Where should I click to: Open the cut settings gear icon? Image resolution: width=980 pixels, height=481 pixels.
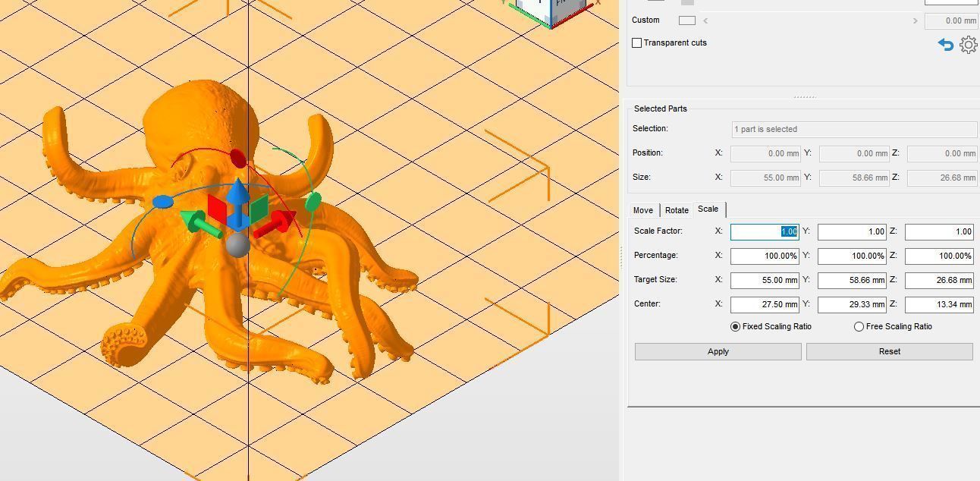969,45
